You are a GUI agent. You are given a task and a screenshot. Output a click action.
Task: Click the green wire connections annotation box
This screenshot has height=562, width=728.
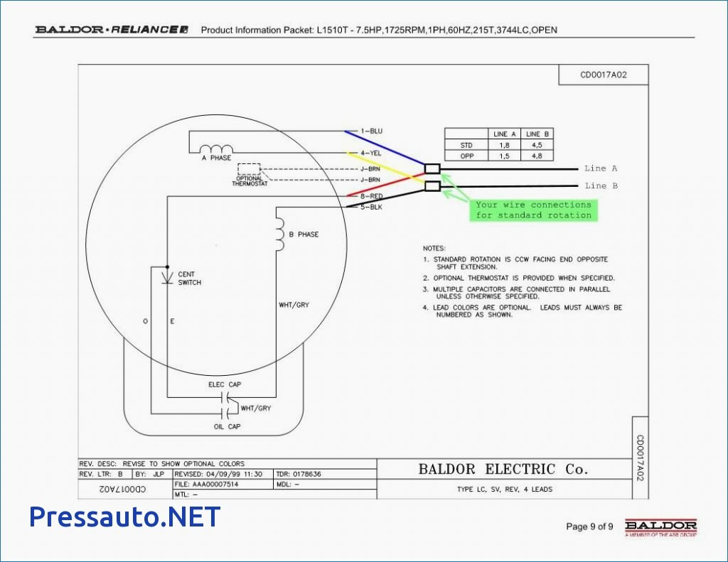click(x=533, y=210)
